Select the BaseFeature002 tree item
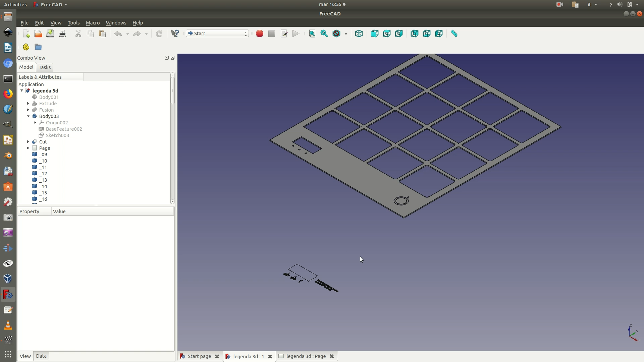Image resolution: width=644 pixels, height=362 pixels. point(64,129)
